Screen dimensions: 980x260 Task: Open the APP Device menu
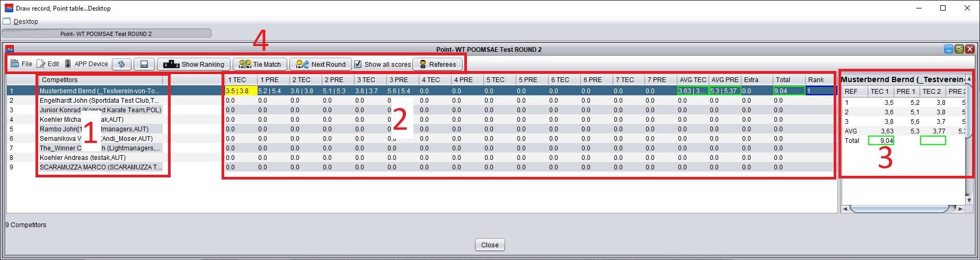[x=86, y=64]
